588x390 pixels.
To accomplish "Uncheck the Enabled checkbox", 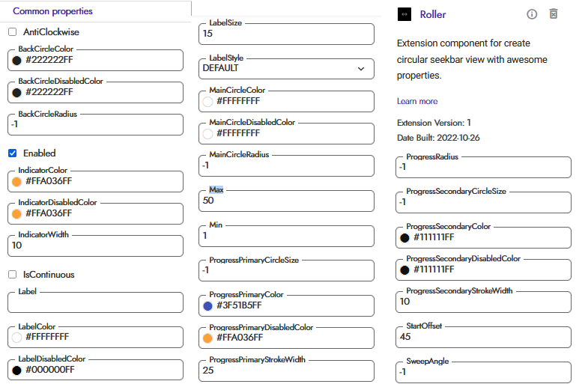I will click(13, 153).
